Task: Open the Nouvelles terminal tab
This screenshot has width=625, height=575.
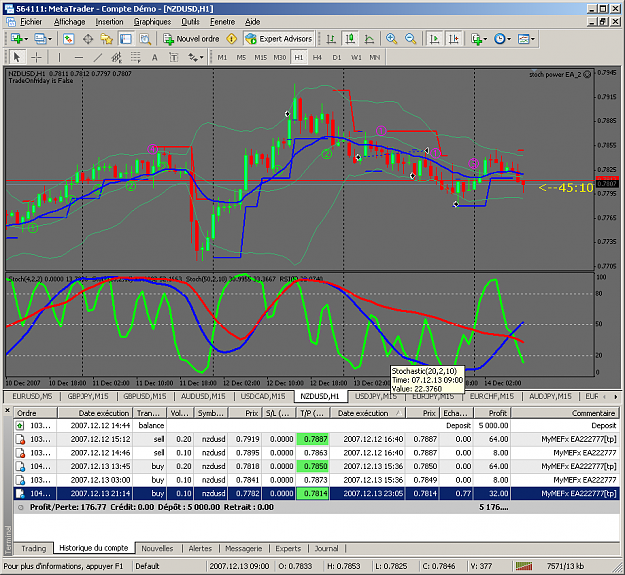Action: pyautogui.click(x=157, y=549)
